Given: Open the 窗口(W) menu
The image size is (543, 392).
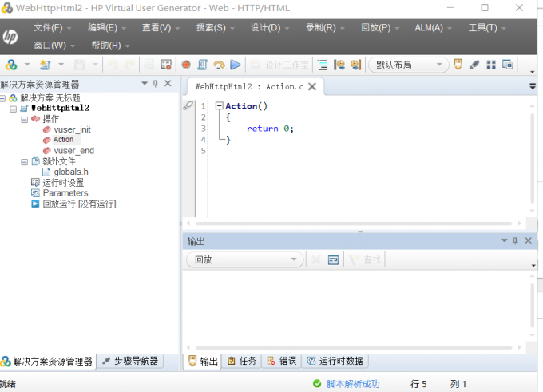Looking at the screenshot, I should click(54, 46).
